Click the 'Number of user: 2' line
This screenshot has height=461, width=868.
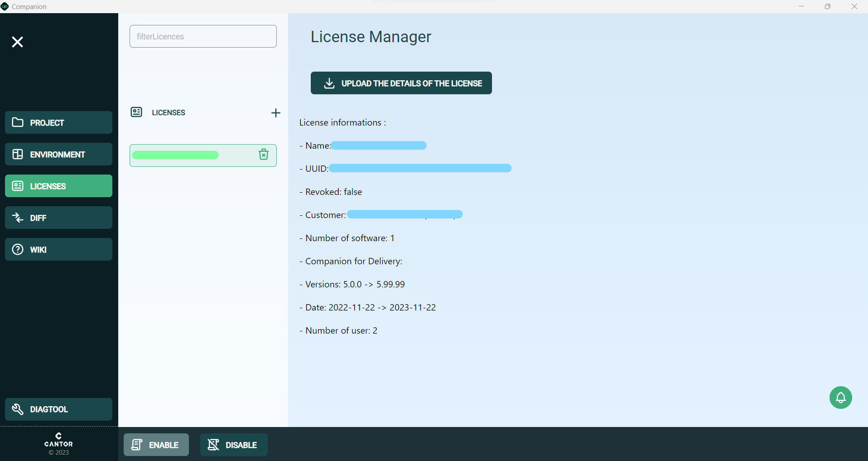pyautogui.click(x=338, y=330)
